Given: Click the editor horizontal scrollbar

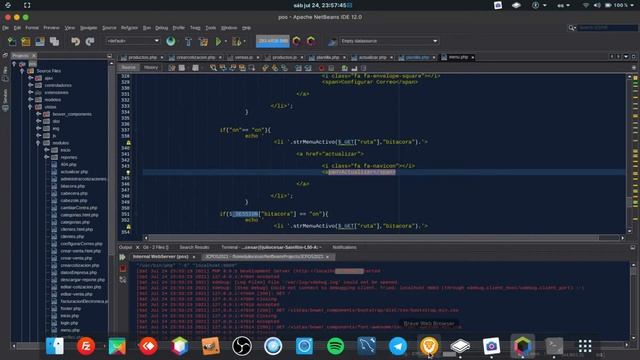Looking at the screenshot, I should coord(373,238).
